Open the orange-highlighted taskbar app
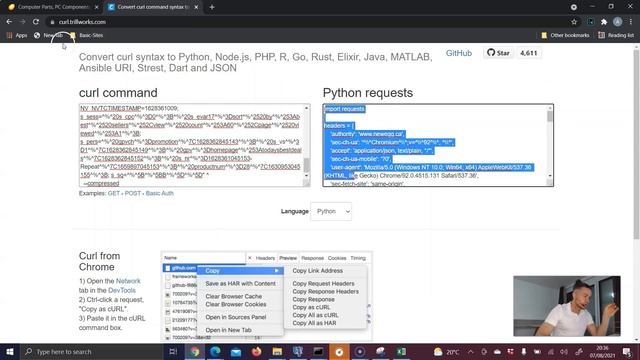 coord(339,351)
